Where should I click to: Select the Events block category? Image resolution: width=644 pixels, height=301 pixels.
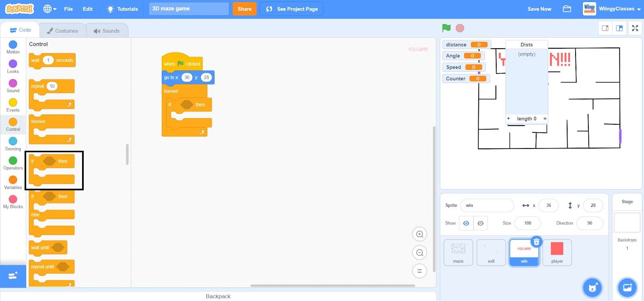(13, 105)
